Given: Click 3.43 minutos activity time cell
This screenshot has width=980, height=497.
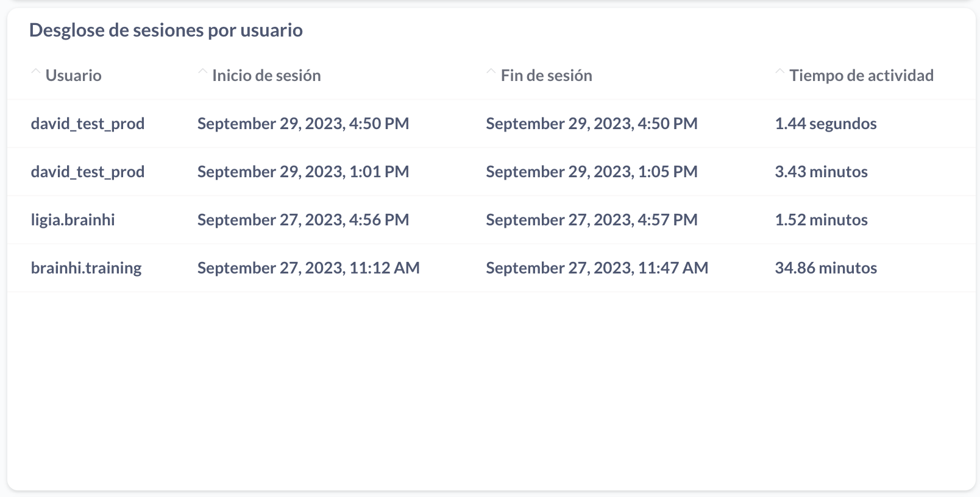Looking at the screenshot, I should click(x=821, y=172).
